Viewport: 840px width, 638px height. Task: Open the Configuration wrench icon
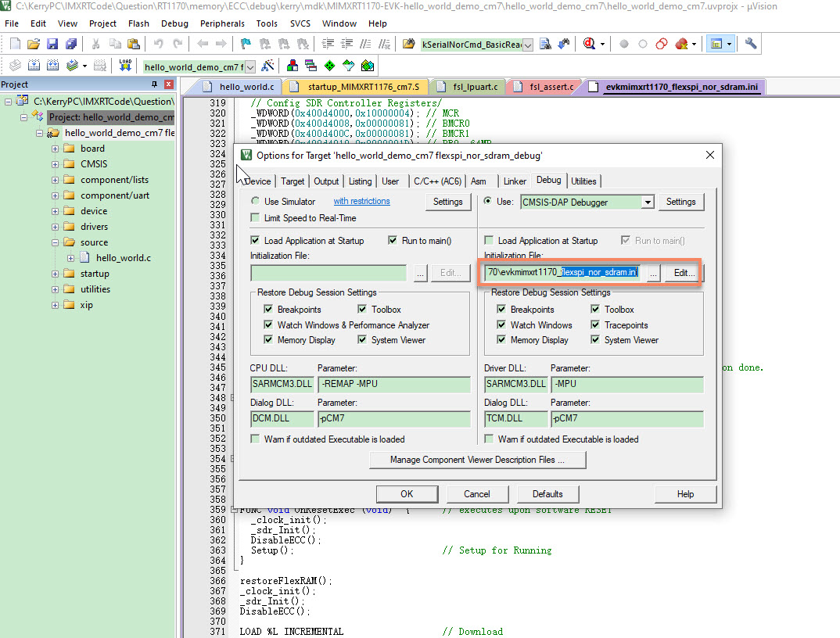pos(750,45)
